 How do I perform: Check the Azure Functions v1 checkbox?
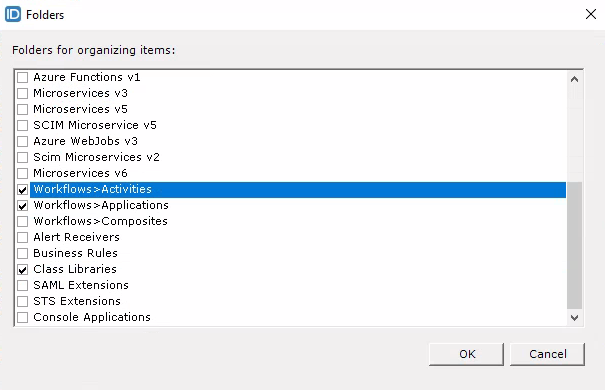[x=22, y=77]
